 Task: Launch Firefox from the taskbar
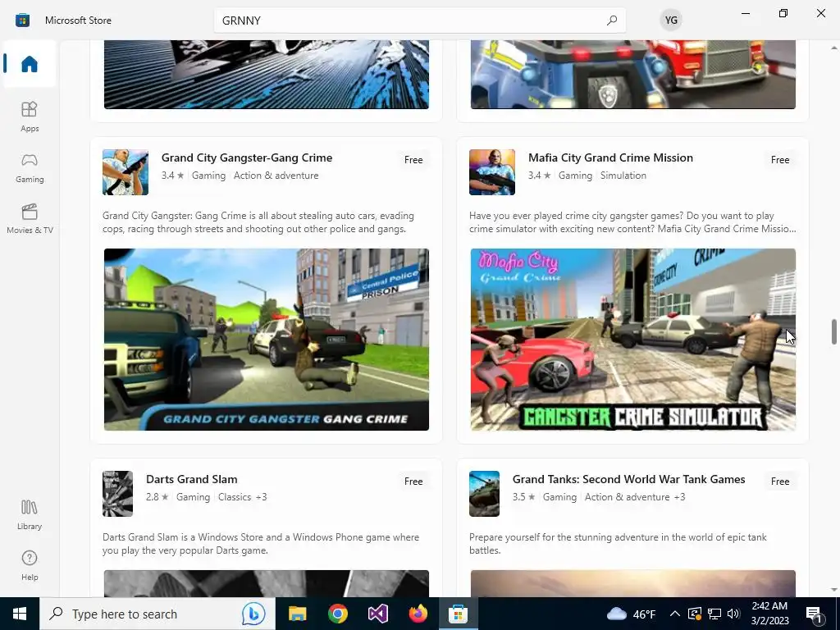click(418, 614)
